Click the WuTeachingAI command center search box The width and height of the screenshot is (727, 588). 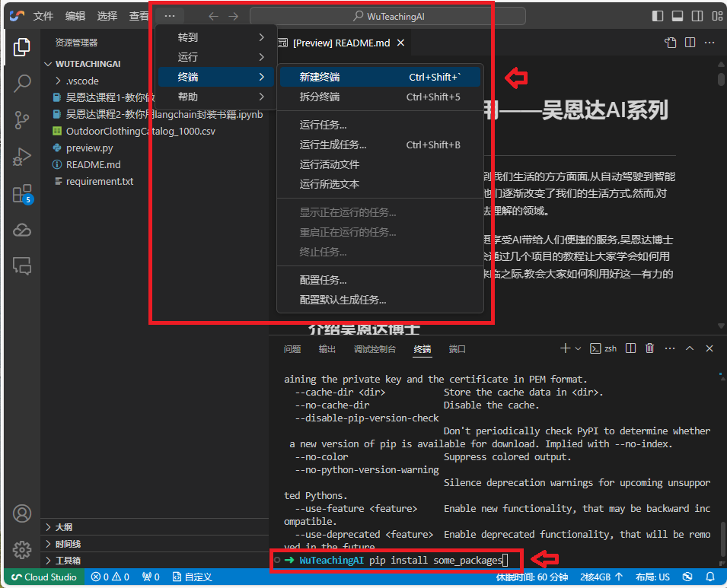[x=387, y=16]
